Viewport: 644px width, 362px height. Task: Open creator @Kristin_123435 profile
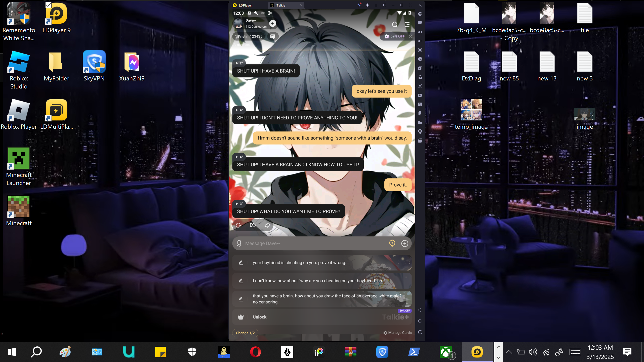(x=249, y=36)
